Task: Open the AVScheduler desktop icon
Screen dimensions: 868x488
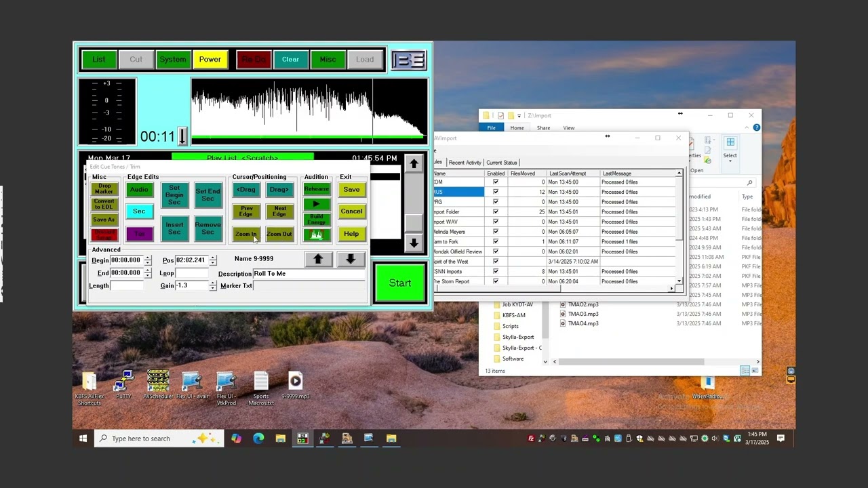Action: (157, 386)
